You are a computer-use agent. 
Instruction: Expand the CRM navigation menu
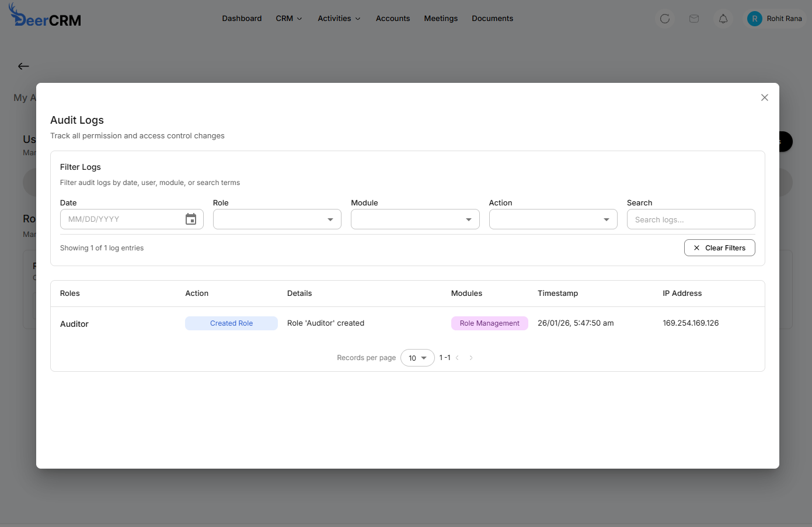(288, 18)
